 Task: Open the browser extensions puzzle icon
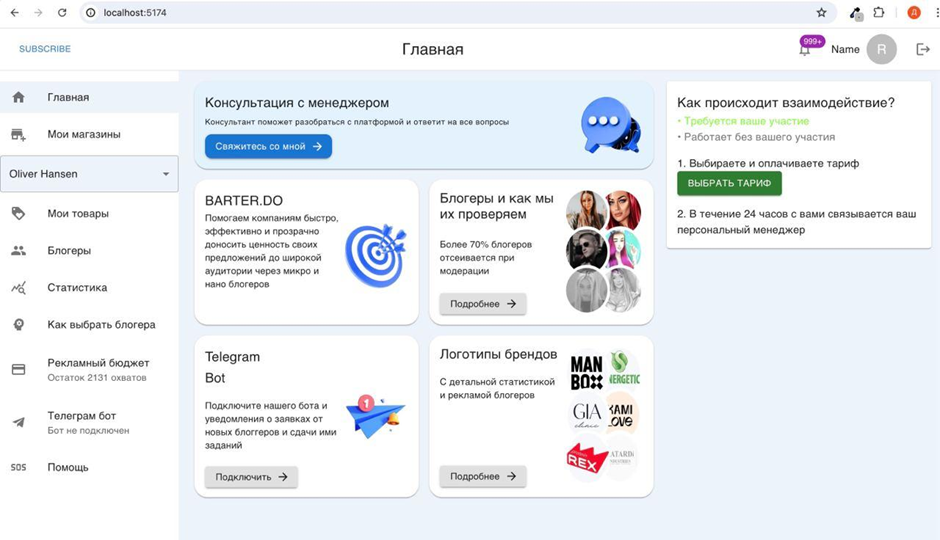[879, 13]
